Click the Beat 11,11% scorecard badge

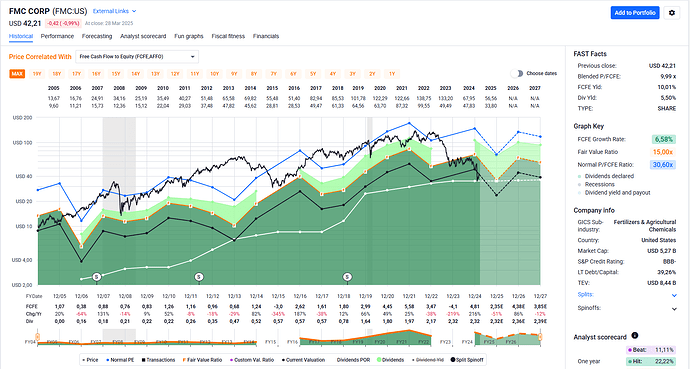[x=651, y=350]
